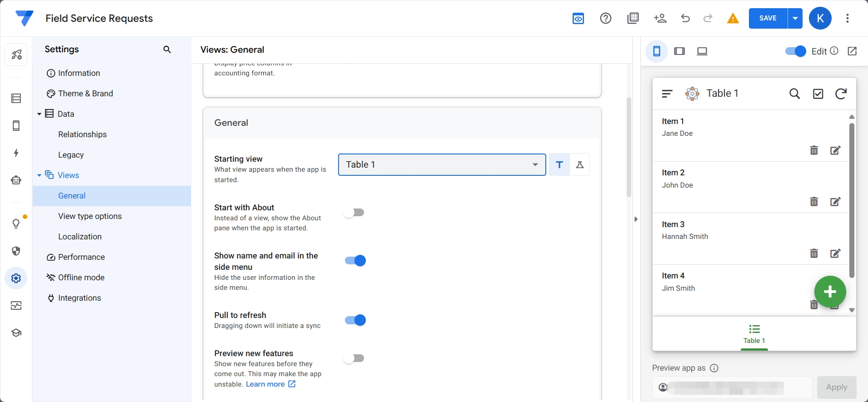The width and height of the screenshot is (868, 402).
Task: Open Integrations settings
Action: 112,298
